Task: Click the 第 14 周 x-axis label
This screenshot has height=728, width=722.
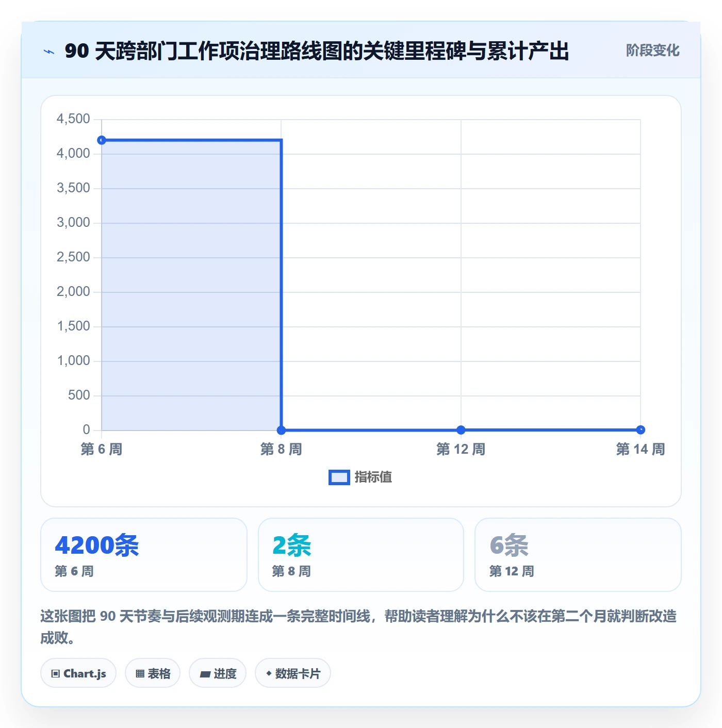Action: coord(641,449)
